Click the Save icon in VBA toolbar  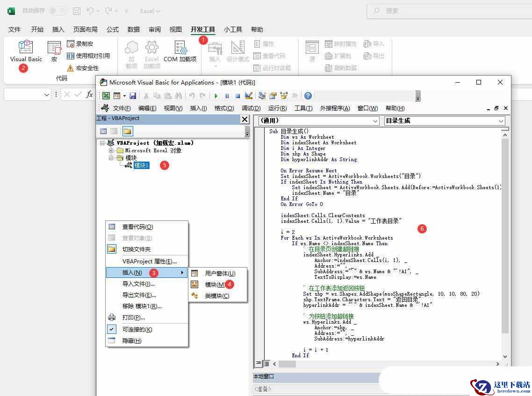click(x=133, y=96)
